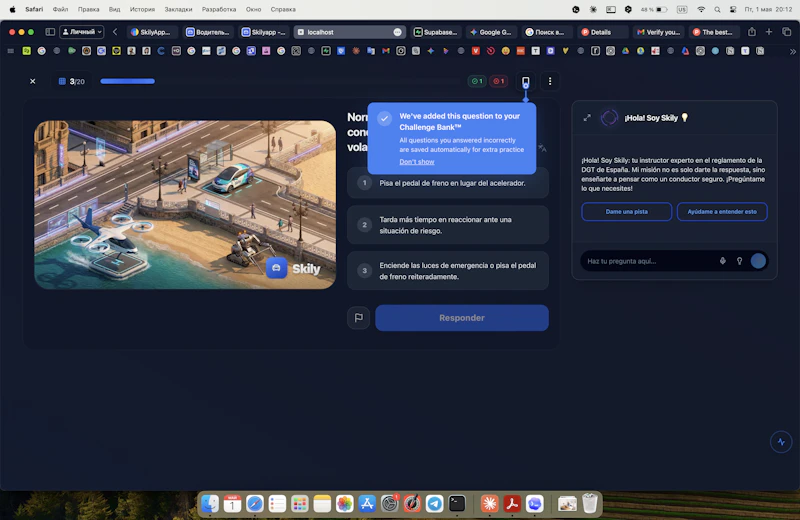Viewport: 800px width, 520px height.
Task: Open Photos from the Dock
Action: coord(344,504)
